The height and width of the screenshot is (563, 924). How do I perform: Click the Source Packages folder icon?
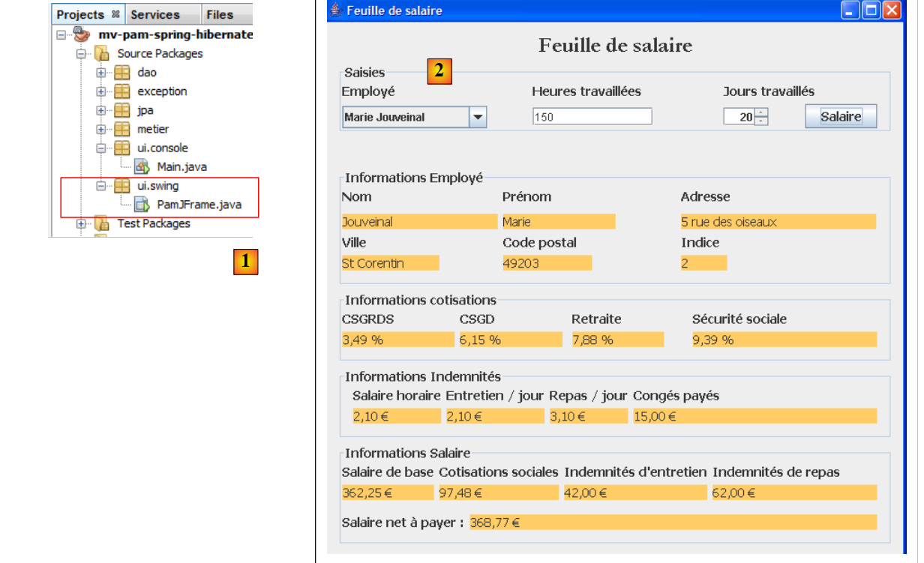[x=101, y=54]
